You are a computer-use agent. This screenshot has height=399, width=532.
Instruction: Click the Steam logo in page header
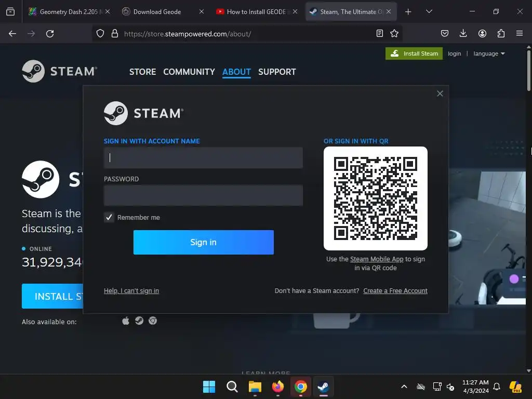coord(60,71)
